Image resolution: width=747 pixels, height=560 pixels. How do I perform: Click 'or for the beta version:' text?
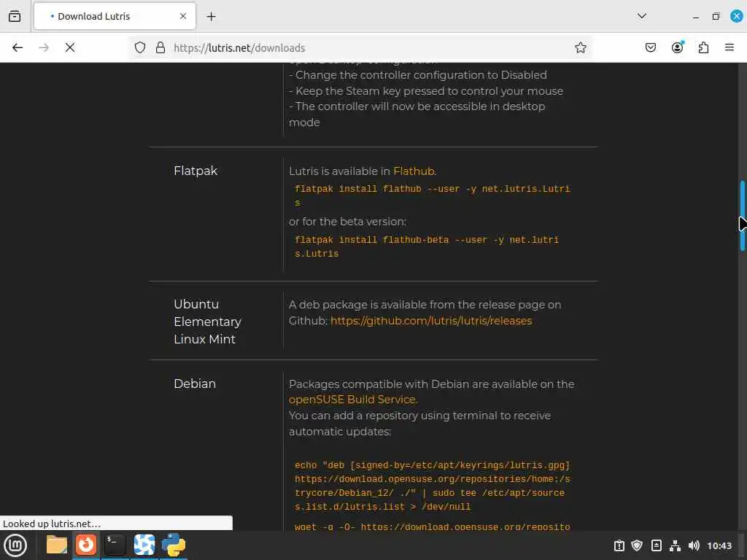[348, 222]
